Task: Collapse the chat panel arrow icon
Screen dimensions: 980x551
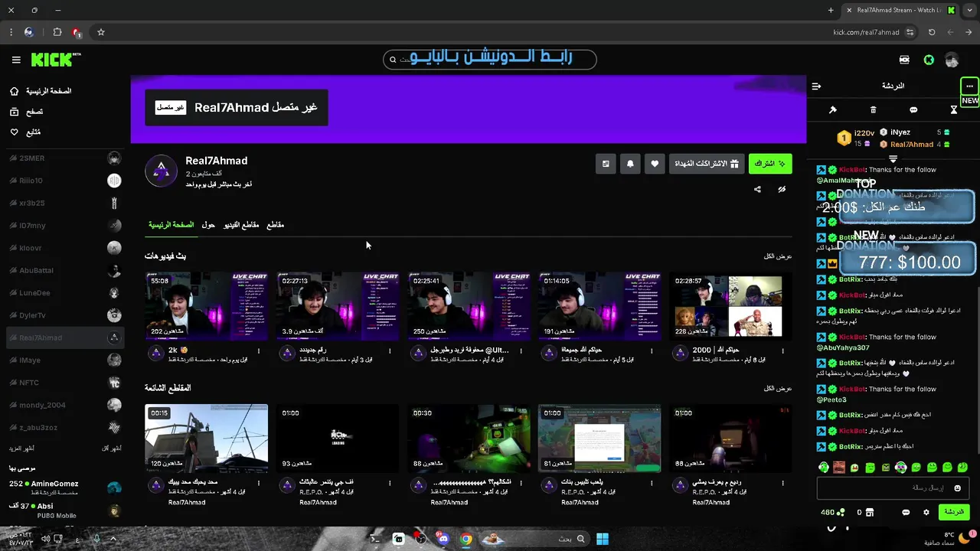Action: pyautogui.click(x=816, y=86)
